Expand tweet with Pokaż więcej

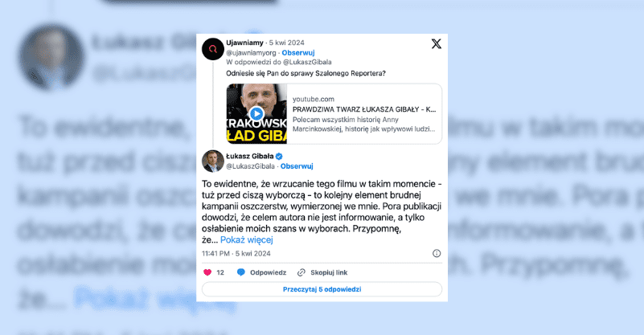pos(247,239)
